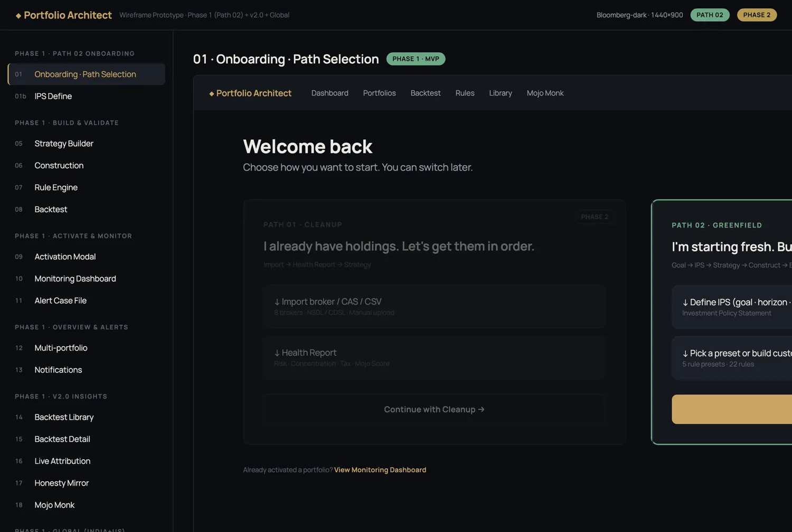Switch to Dashboard nav tab
Screen dimensions: 792x532
click(330, 93)
